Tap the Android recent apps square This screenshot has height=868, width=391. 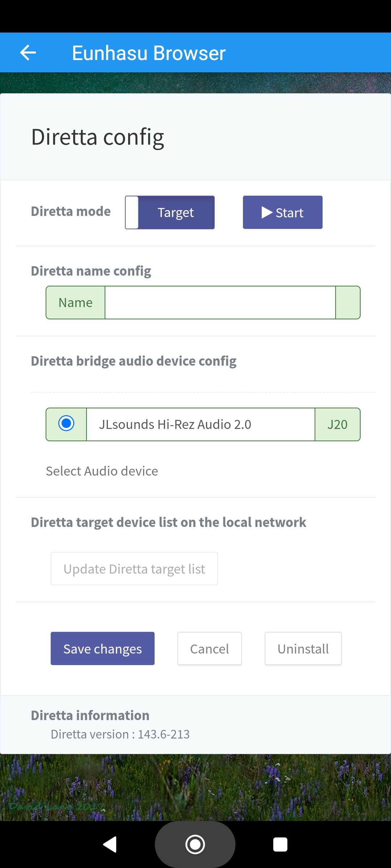[280, 844]
